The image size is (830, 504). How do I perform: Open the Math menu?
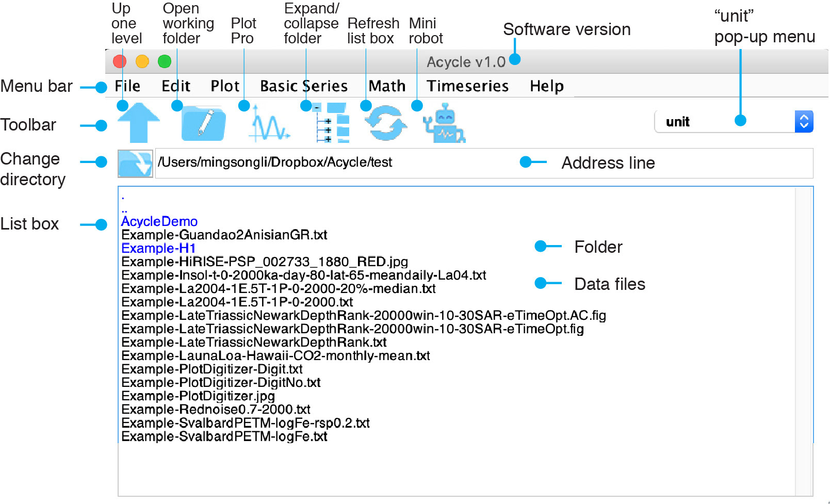(387, 86)
